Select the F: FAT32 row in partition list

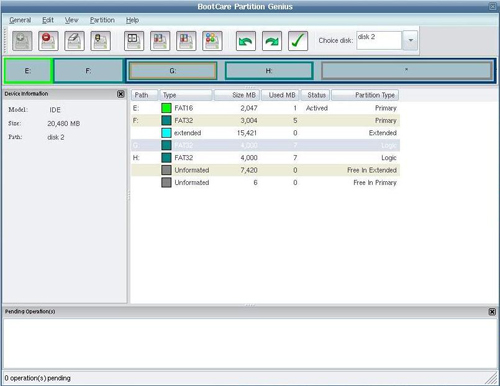pyautogui.click(x=265, y=120)
